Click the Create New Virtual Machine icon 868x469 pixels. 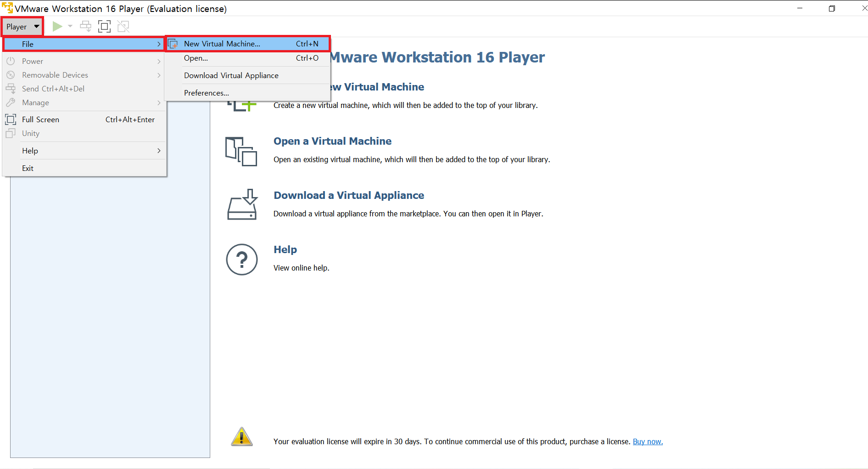click(x=242, y=106)
